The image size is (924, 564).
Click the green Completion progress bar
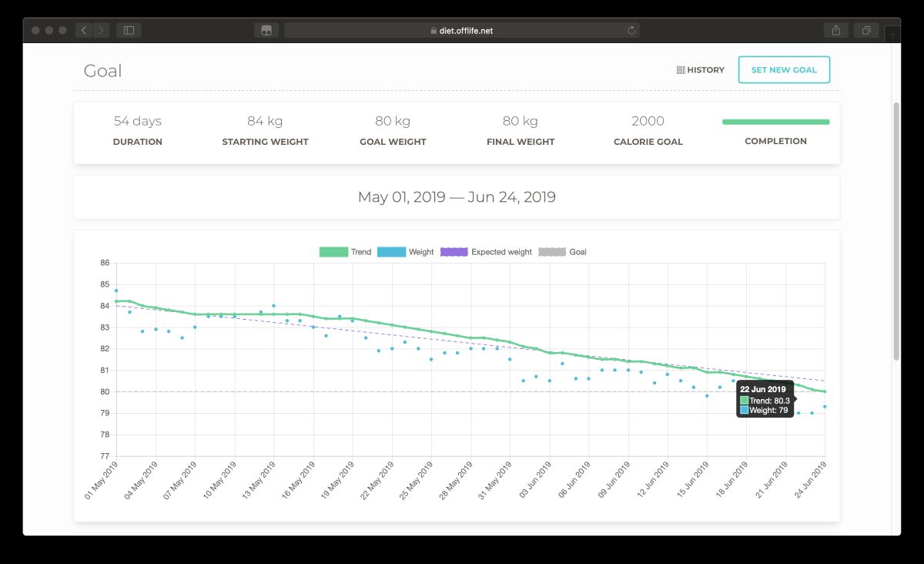click(x=775, y=122)
